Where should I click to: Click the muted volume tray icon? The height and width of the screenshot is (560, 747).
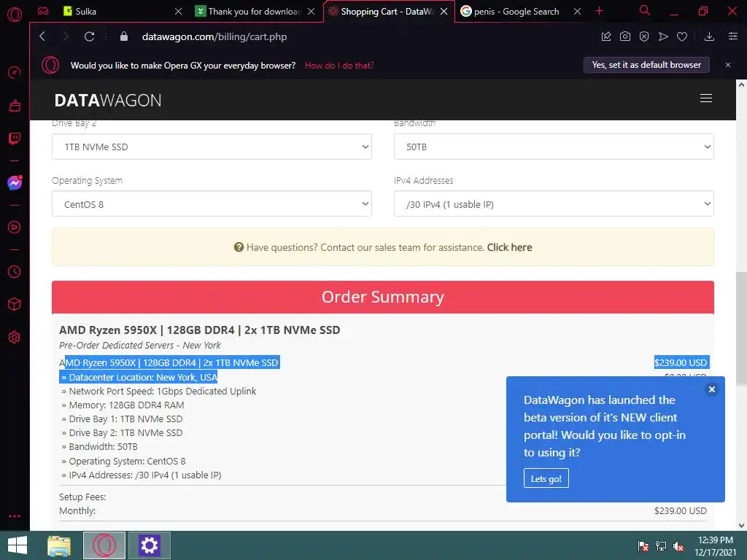678,546
